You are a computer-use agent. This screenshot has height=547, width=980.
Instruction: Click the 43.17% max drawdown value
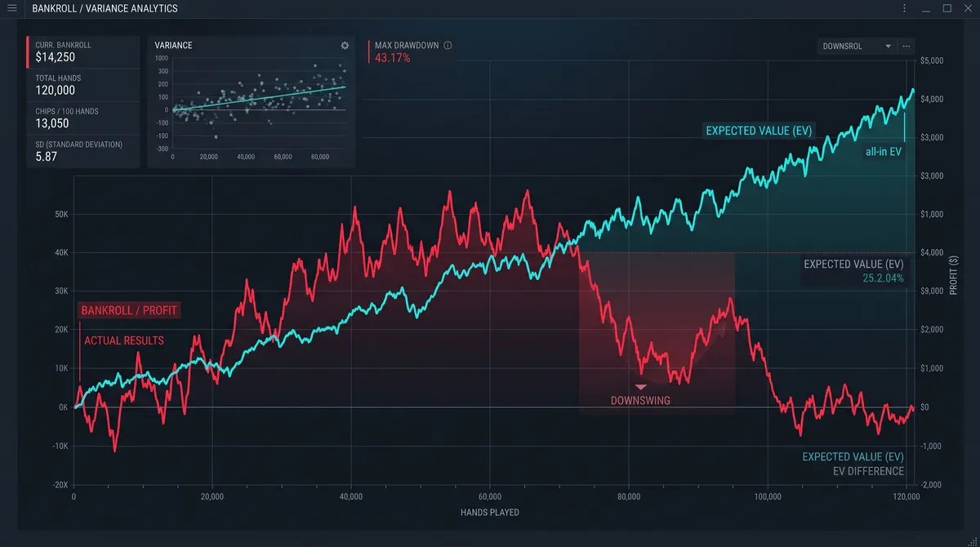pos(393,59)
